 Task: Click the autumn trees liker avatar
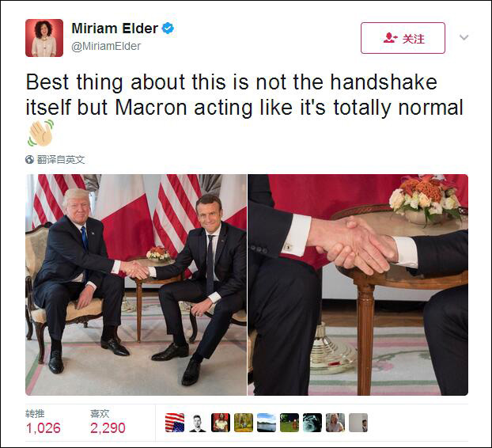pos(244,423)
